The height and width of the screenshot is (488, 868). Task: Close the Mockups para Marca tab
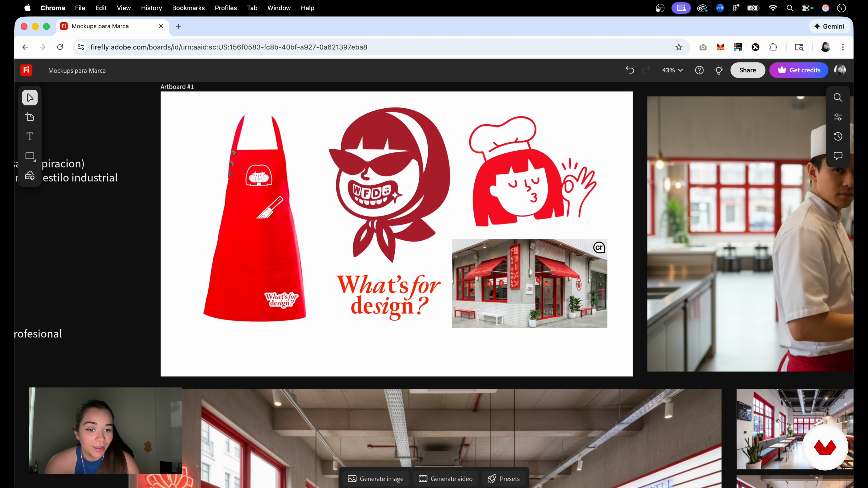pos(161,26)
